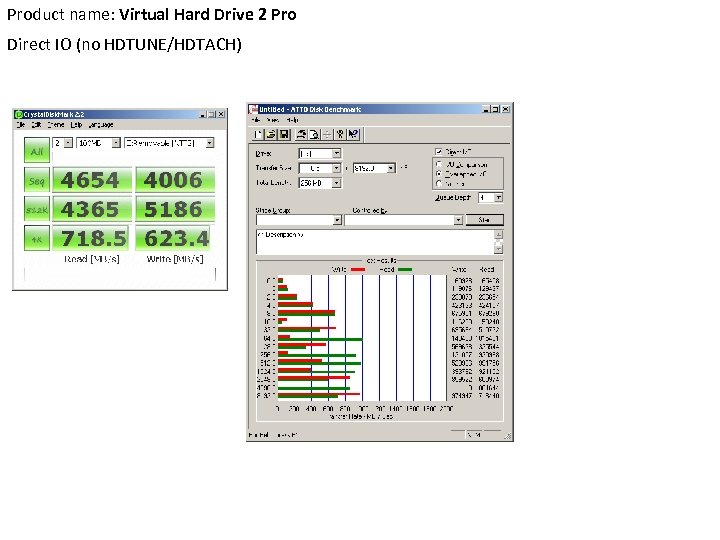This screenshot has height=540, width=720.
Task: Open the Queue Depth dropdown
Action: click(x=499, y=197)
